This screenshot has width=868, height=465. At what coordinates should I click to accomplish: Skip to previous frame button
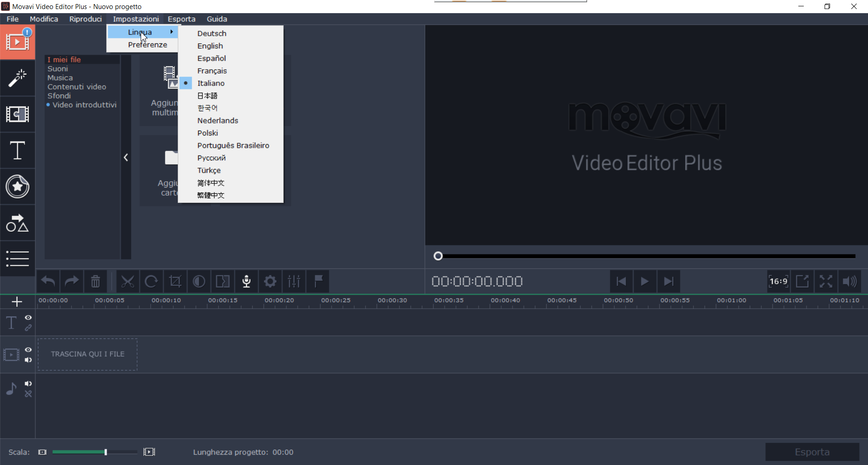(621, 282)
